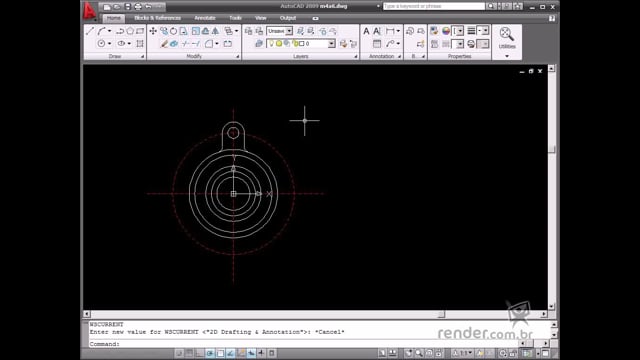640x360 pixels.
Task: Select the Linear Dimension tool
Action: coord(390,31)
